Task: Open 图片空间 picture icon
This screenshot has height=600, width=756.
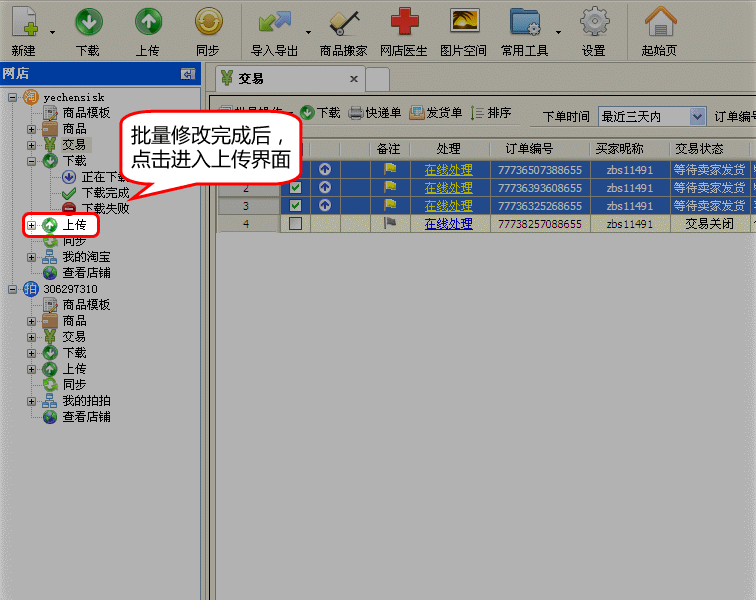Action: (x=464, y=21)
